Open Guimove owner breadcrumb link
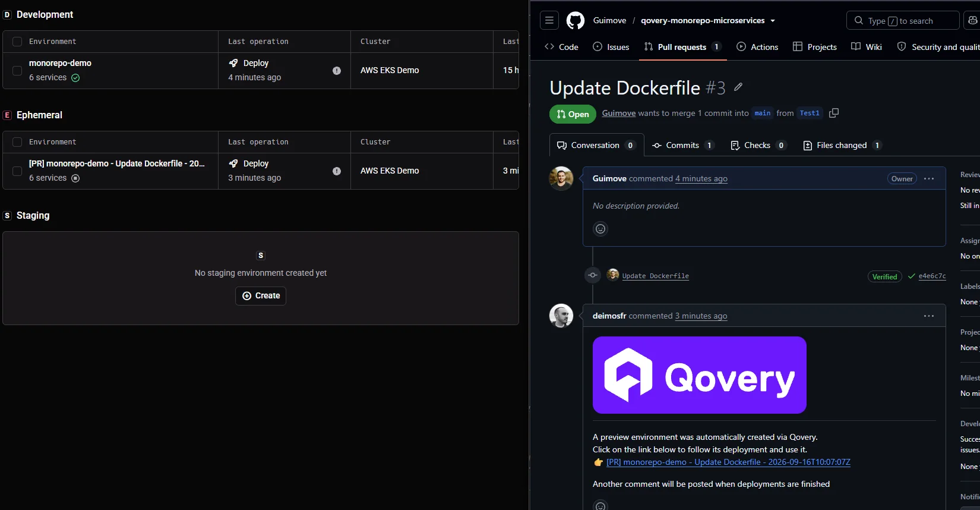 609,20
